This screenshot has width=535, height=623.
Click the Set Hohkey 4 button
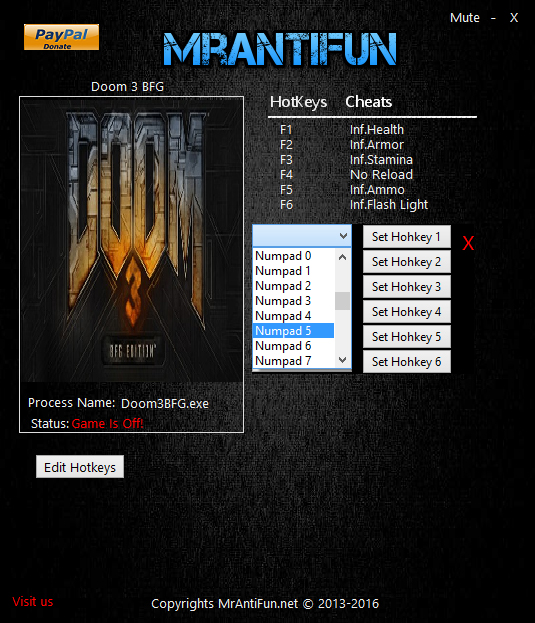pos(407,312)
